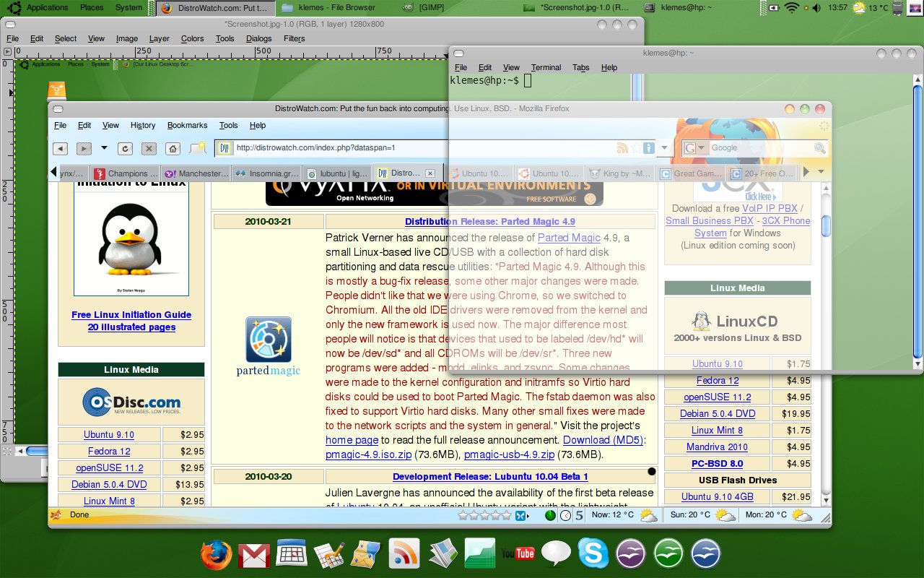Open search engine selector dropdown

coord(694,148)
